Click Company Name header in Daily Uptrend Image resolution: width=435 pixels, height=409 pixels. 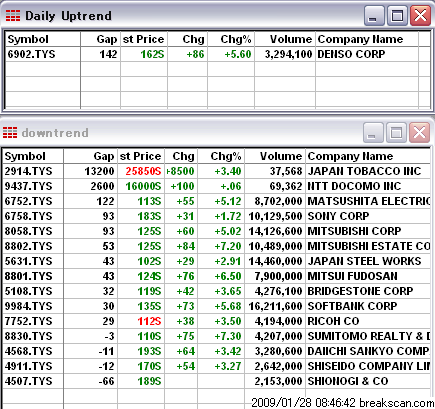tap(367, 39)
